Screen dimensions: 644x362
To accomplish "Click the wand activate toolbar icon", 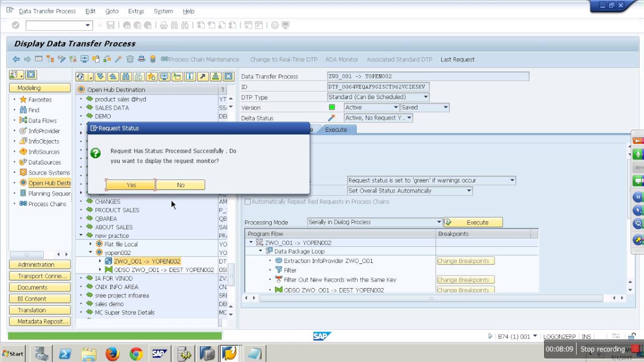I will (118, 59).
